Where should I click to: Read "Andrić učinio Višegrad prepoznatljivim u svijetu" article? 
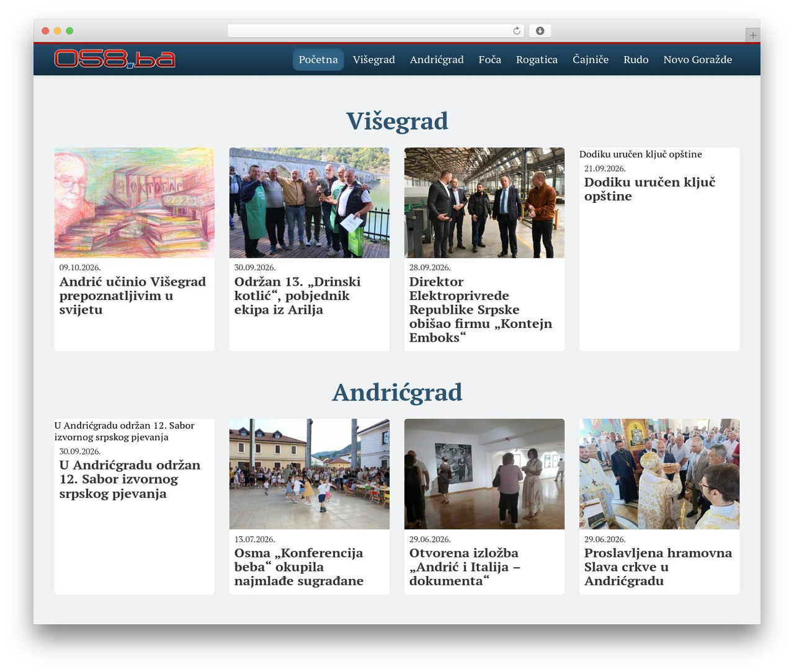click(x=133, y=296)
